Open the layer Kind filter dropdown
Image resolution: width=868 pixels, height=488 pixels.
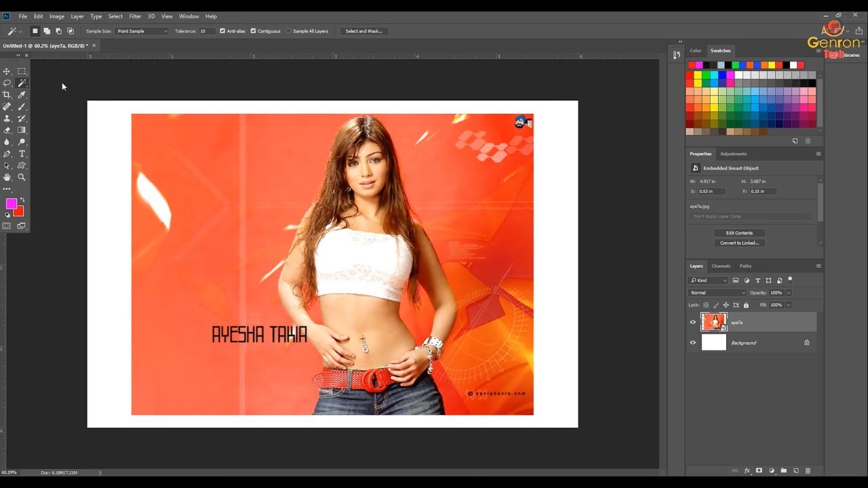[x=709, y=281]
